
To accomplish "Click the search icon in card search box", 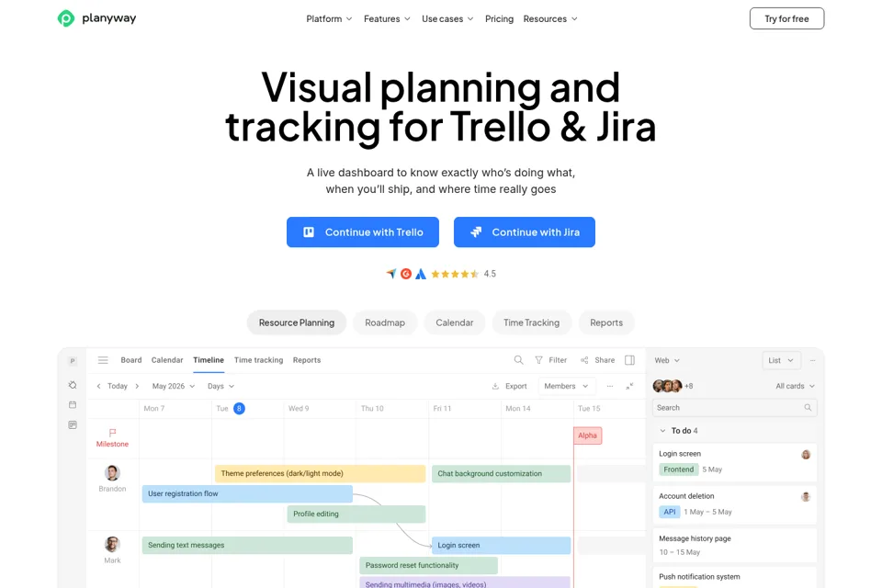I will point(808,407).
